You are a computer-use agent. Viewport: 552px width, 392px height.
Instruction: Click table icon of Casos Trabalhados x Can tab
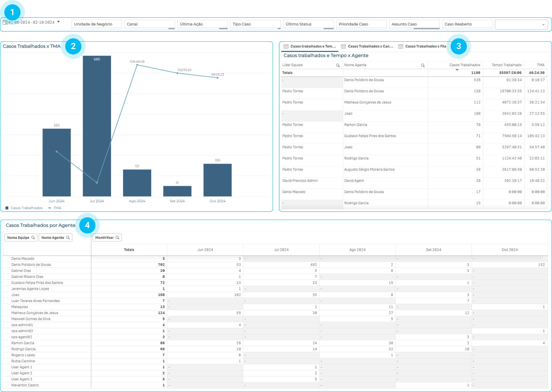343,46
